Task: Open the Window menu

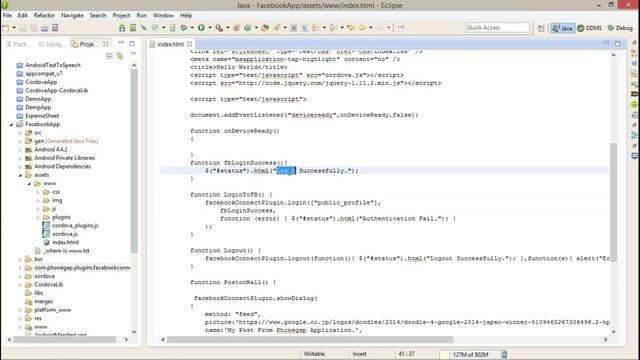Action: tap(163, 15)
